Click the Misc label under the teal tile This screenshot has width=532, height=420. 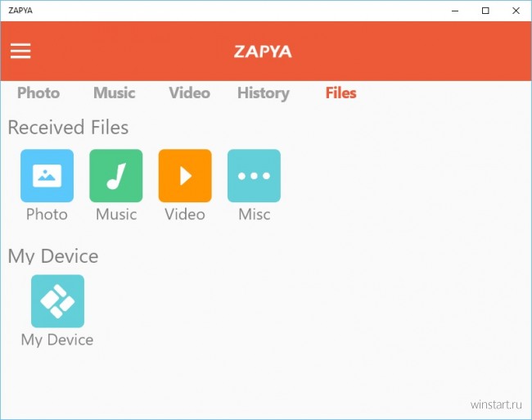255,215
